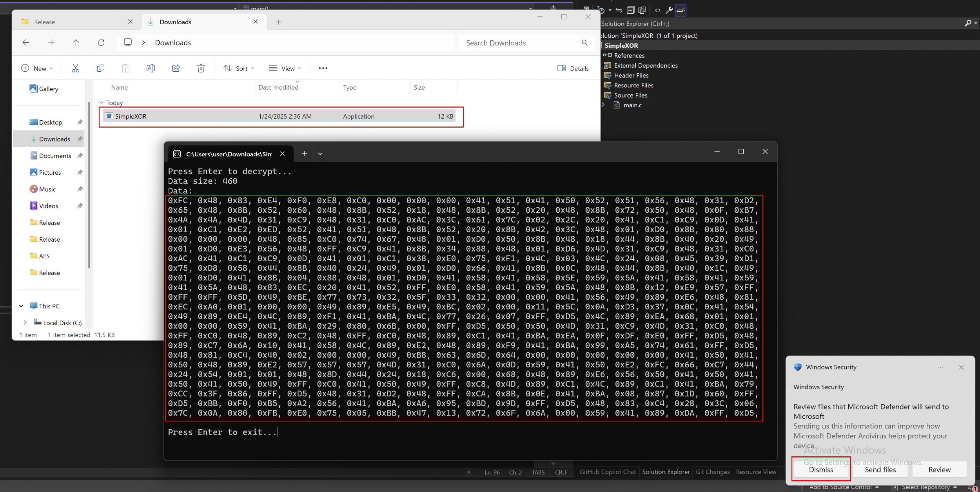
Task: Open the Sort dropdown in File Explorer
Action: (x=239, y=68)
